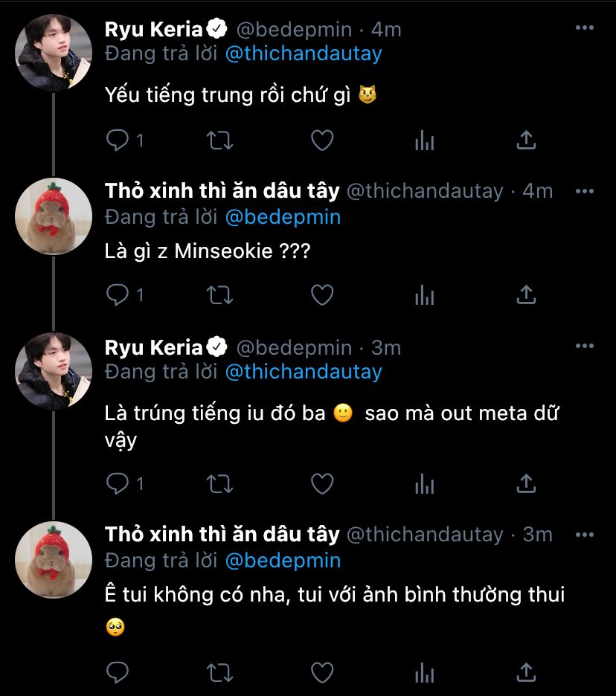Open more options on first Ryu Keria tweet
Viewport: 616px width, 696px height.
pyautogui.click(x=585, y=28)
